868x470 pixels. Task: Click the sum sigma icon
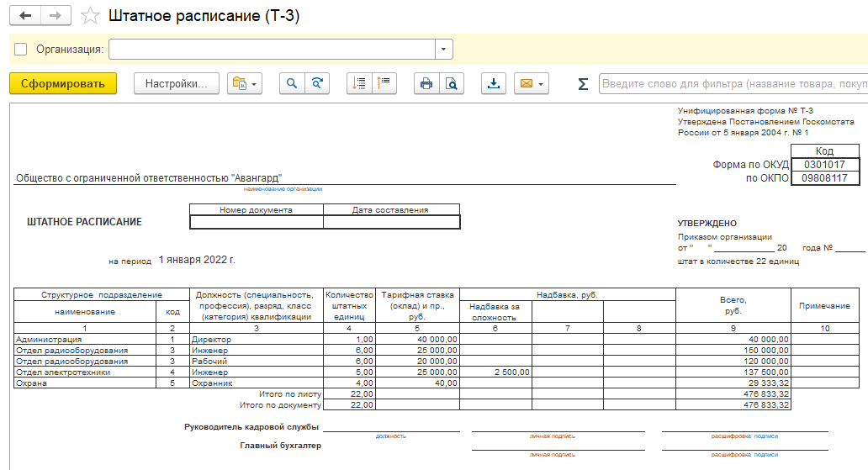pos(583,83)
